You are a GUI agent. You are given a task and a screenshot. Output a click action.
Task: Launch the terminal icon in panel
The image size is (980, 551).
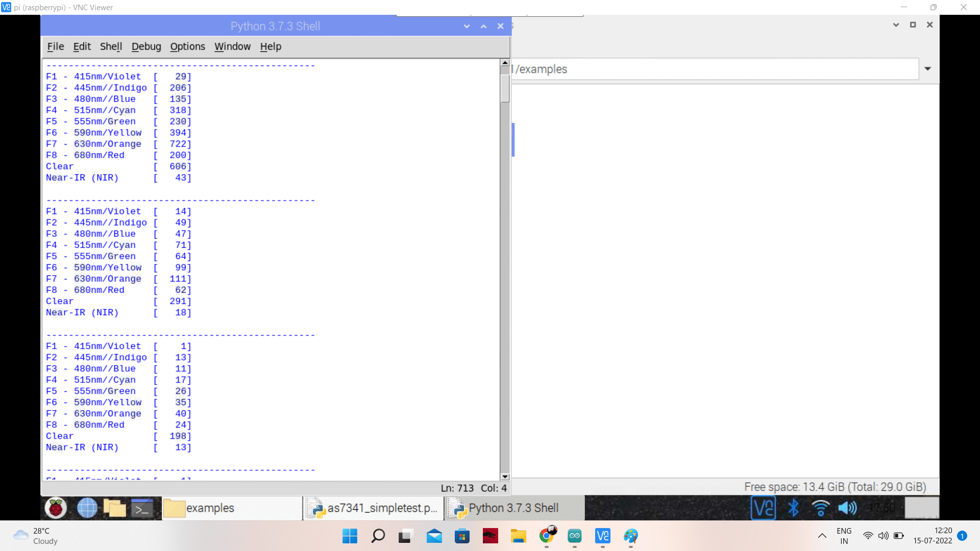coord(142,508)
